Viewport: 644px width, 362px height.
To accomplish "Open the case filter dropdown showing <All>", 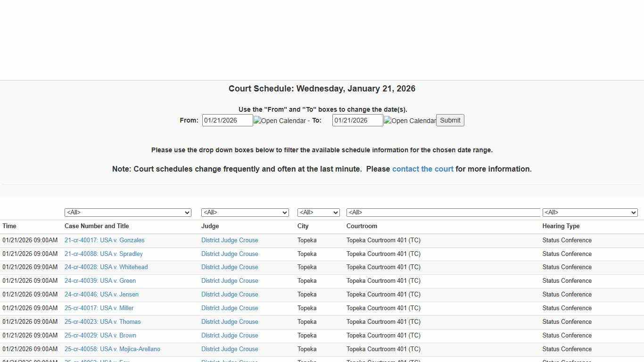I will 128,212.
